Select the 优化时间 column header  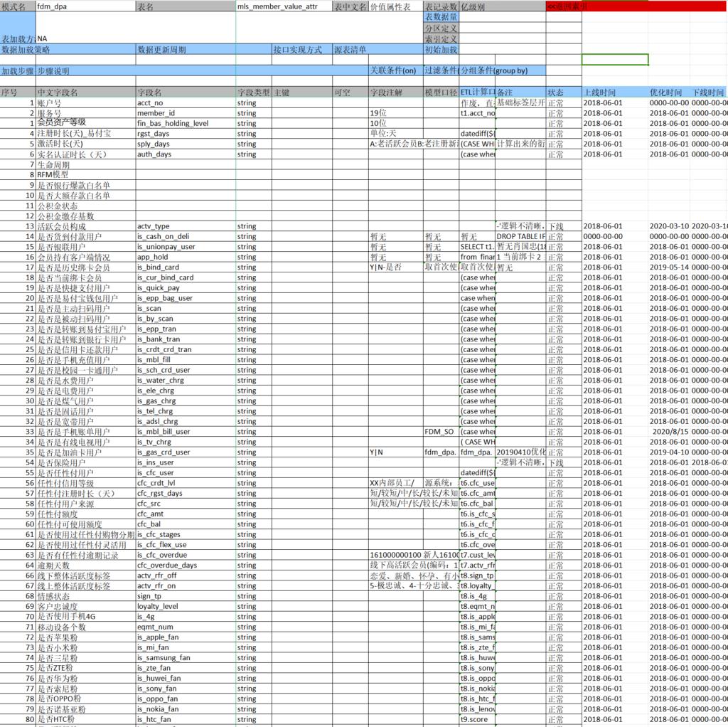669,92
